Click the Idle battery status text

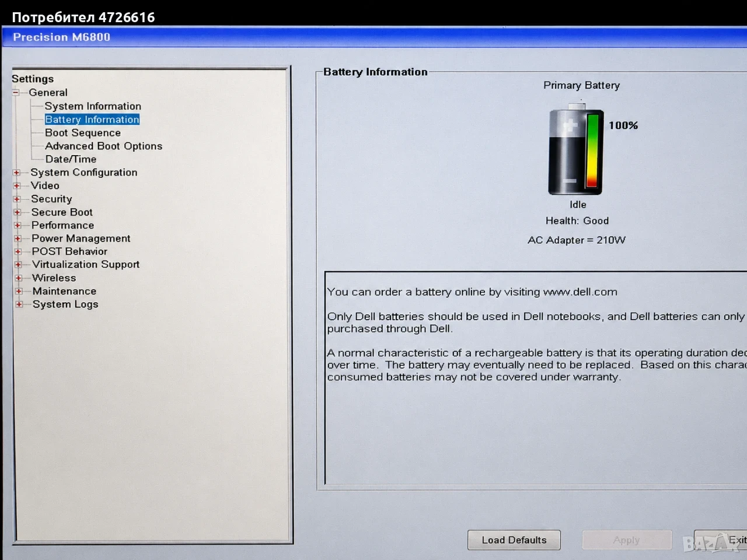click(578, 205)
